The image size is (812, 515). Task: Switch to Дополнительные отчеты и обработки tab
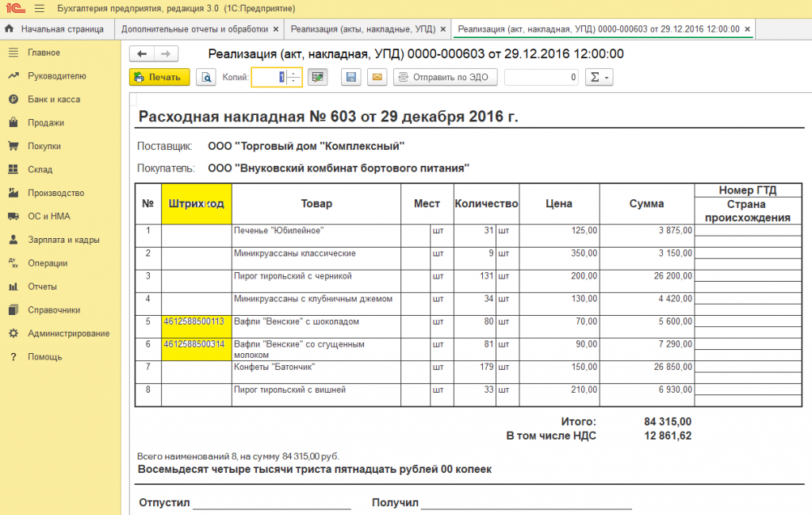195,29
